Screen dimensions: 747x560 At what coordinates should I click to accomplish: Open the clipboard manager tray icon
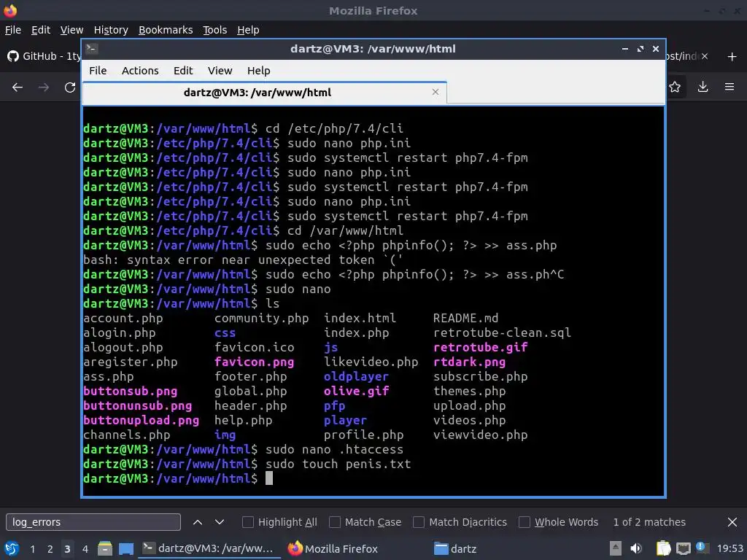click(663, 548)
